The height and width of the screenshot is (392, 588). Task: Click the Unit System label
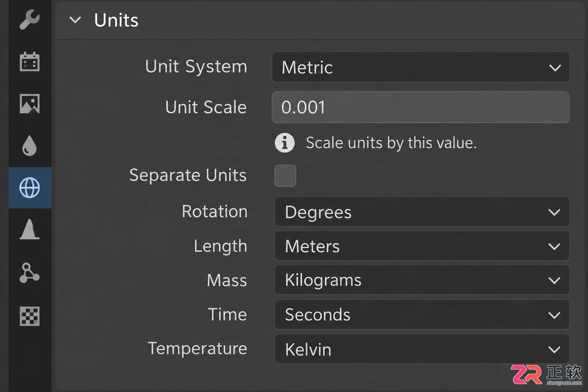196,67
